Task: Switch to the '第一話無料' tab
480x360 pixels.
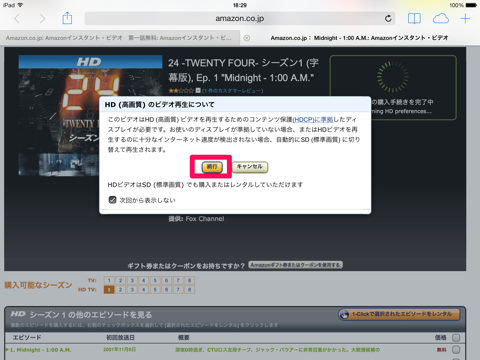Action: pos(180,38)
